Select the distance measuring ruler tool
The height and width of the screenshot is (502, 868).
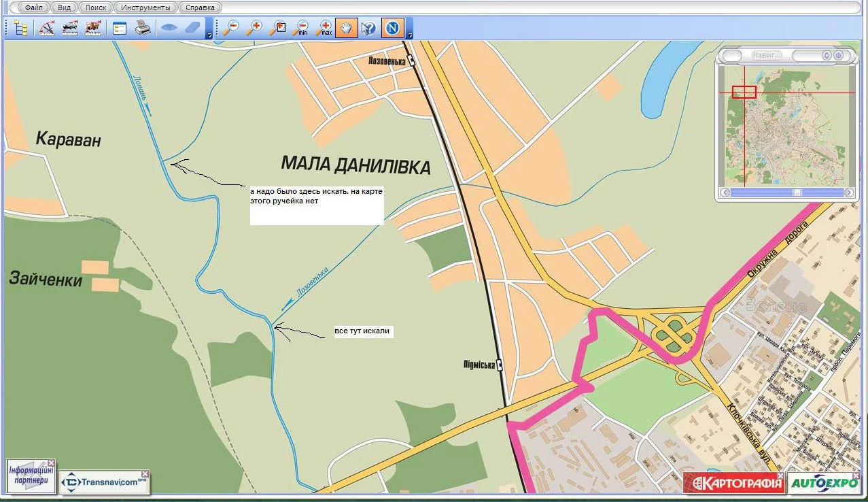(x=47, y=28)
